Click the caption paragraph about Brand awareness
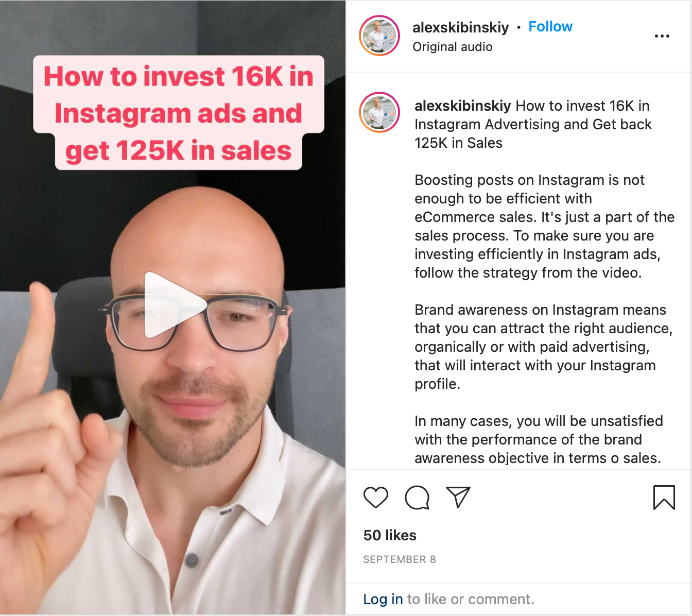The width and height of the screenshot is (692, 616). pyautogui.click(x=544, y=347)
